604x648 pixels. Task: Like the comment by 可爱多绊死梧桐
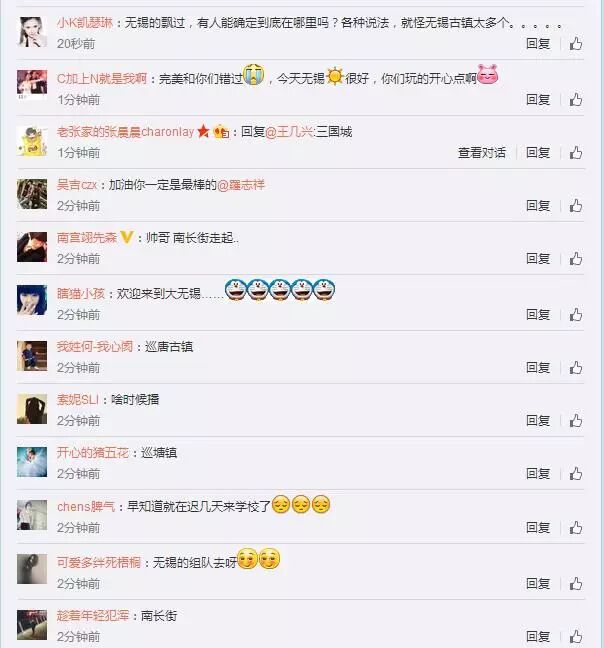[576, 584]
